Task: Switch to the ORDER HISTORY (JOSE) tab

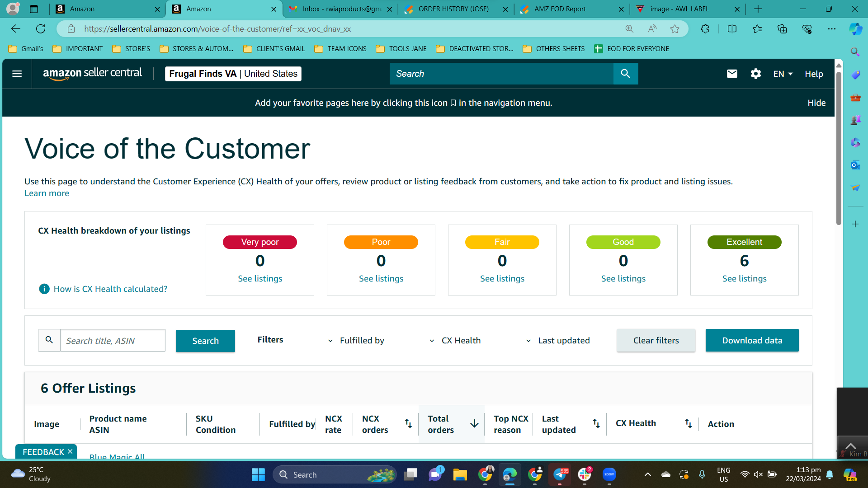Action: [456, 9]
